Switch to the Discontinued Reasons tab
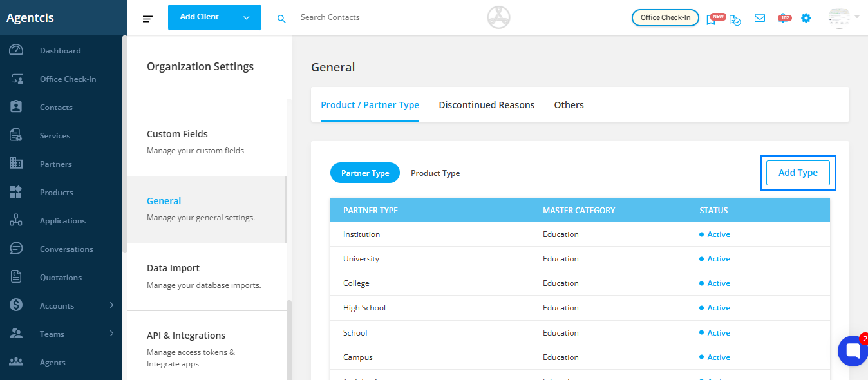The width and height of the screenshot is (868, 380). click(487, 105)
